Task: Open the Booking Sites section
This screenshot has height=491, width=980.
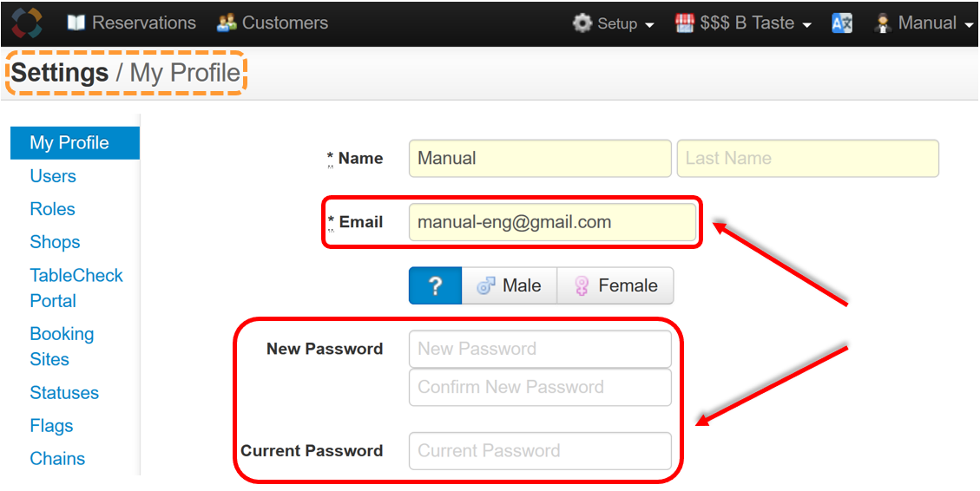Action: click(x=62, y=347)
